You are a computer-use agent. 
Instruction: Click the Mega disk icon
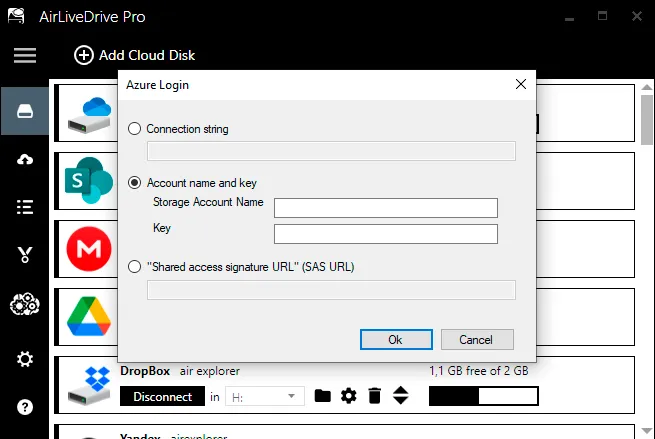(x=89, y=249)
